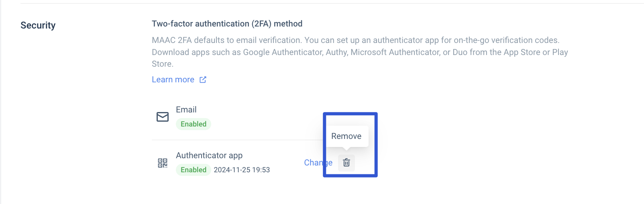Click the envelope icon beside Email

coord(163,117)
